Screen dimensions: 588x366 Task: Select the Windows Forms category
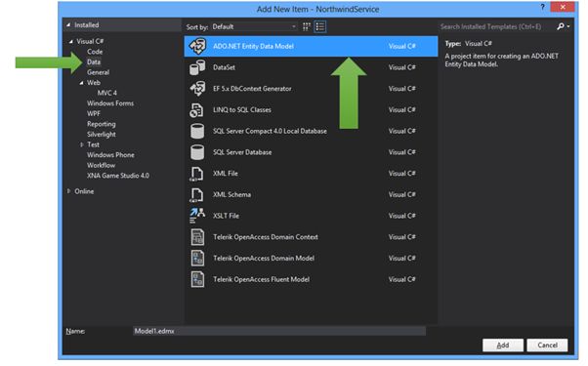click(110, 103)
